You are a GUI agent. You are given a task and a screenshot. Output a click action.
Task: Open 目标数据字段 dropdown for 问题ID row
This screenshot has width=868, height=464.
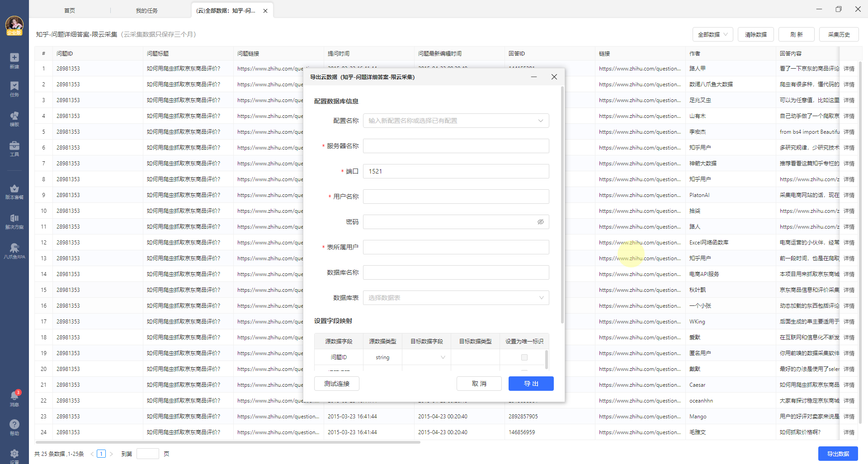point(426,357)
